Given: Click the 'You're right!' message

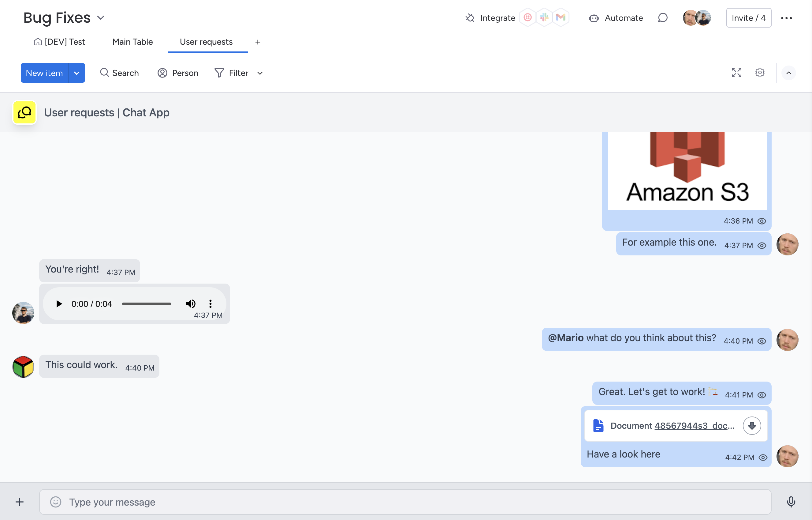Looking at the screenshot, I should tap(89, 271).
